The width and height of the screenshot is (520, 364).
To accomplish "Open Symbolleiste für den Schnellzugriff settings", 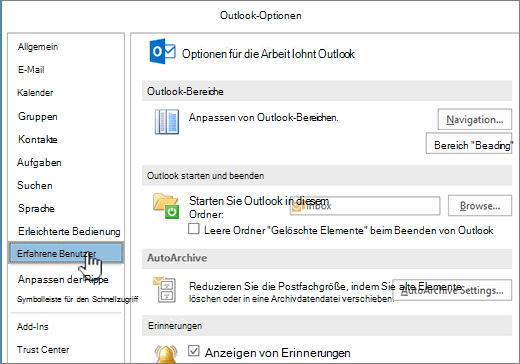I will 77,299.
